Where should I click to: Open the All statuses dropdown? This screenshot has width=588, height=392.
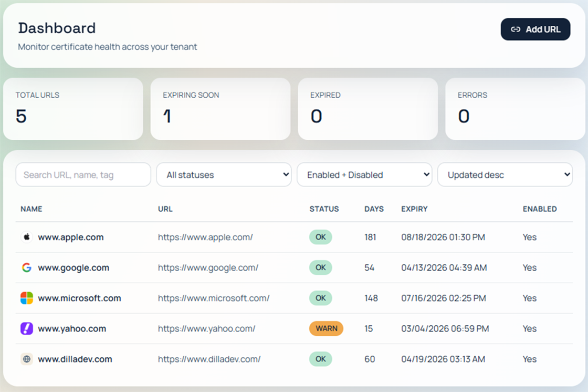click(x=224, y=174)
